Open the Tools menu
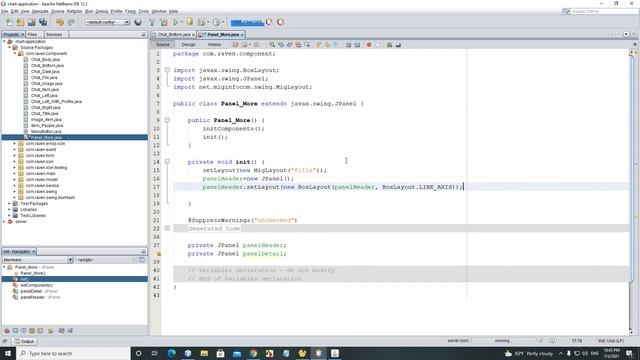This screenshot has width=640, height=360. pos(144,11)
